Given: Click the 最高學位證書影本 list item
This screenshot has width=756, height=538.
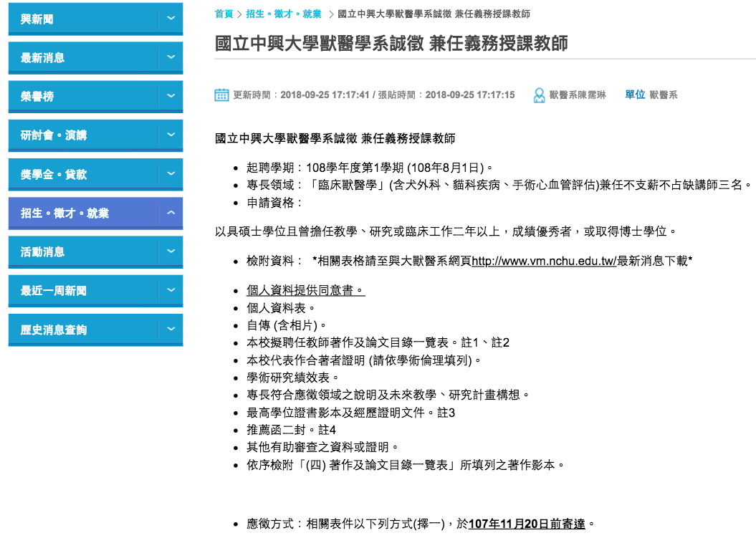Looking at the screenshot, I should click(x=350, y=412).
